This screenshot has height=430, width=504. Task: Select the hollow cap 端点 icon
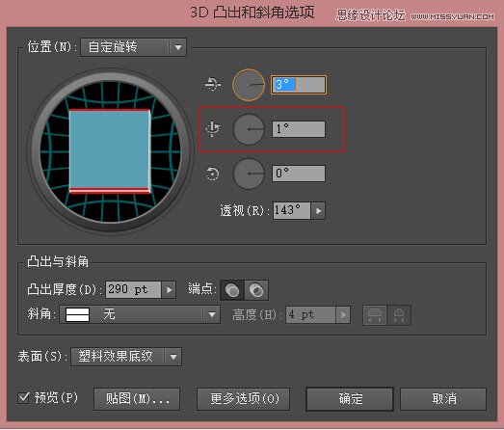click(x=256, y=290)
